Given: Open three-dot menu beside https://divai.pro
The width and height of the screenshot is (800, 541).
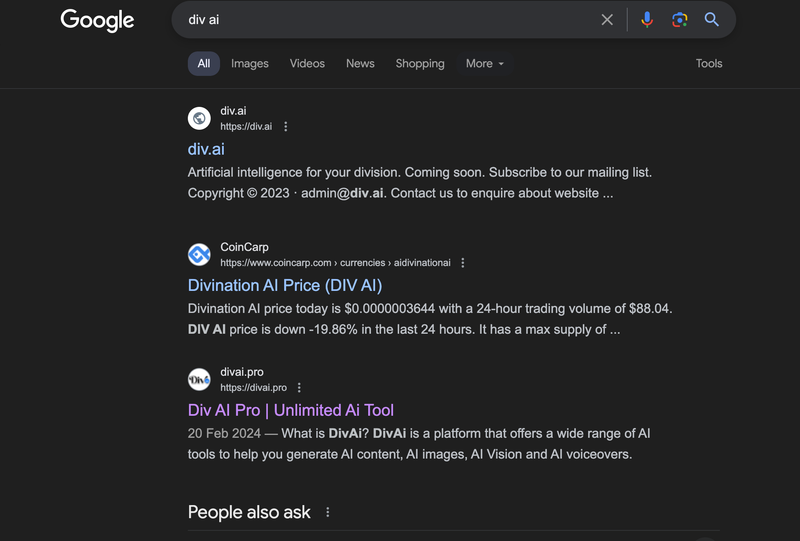Looking at the screenshot, I should point(299,388).
